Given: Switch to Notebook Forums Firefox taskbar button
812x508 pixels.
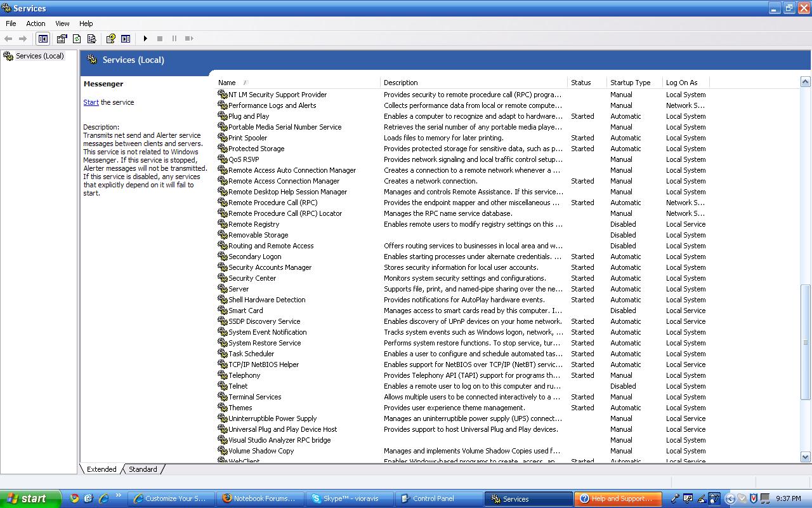Looking at the screenshot, I should click(x=260, y=499).
